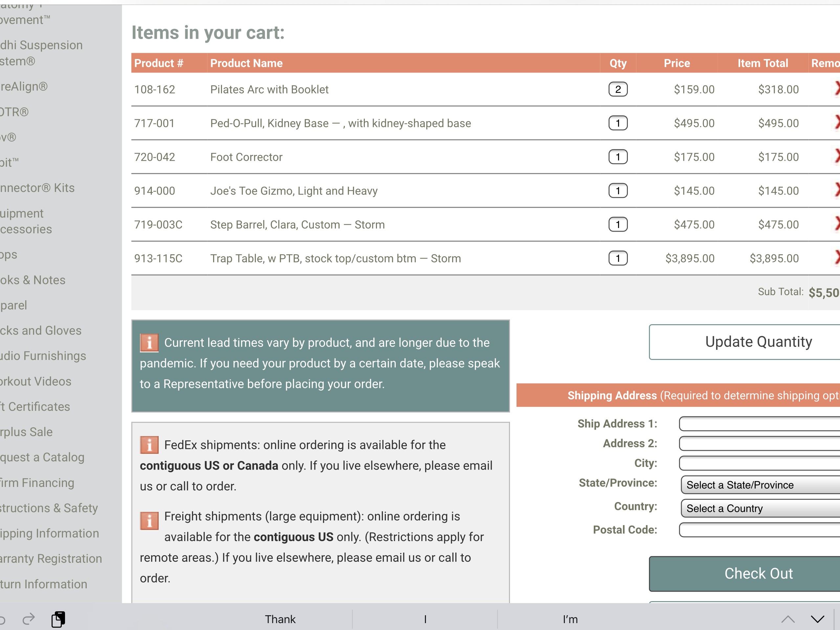This screenshot has width=840, height=630.
Task: Edit quantity for Ped-O-Pull Kidney Base
Action: pyautogui.click(x=618, y=123)
